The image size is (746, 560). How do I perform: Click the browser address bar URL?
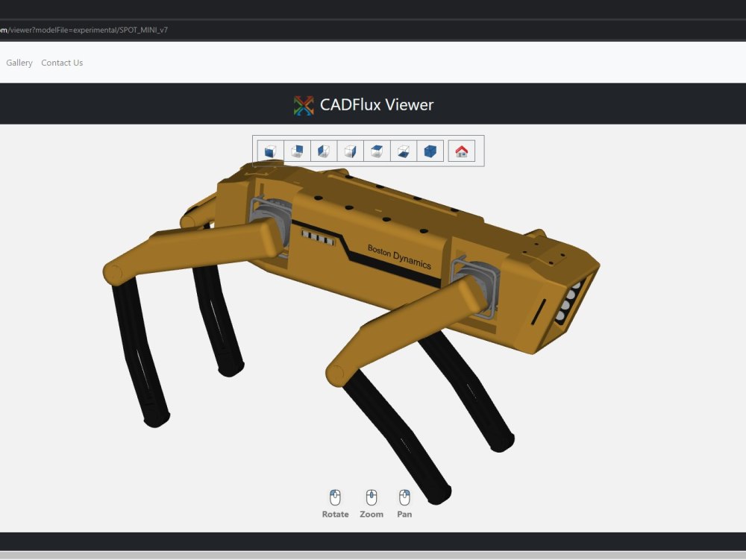[x=84, y=30]
